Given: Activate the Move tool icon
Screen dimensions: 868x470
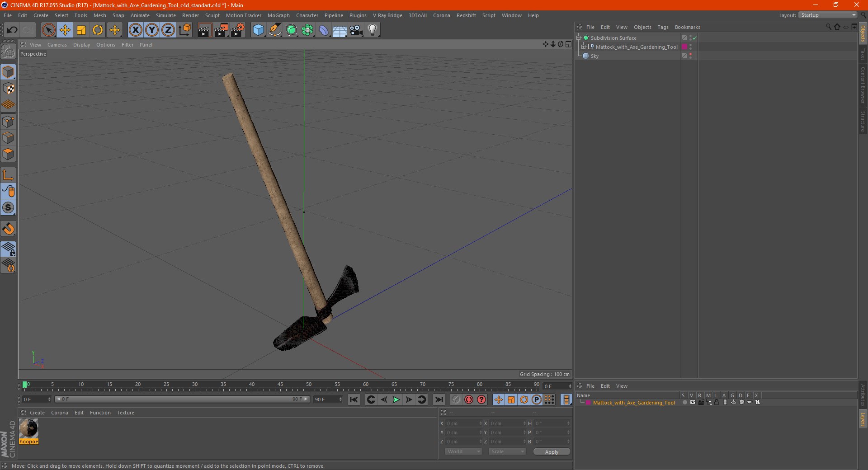Looking at the screenshot, I should [x=65, y=30].
